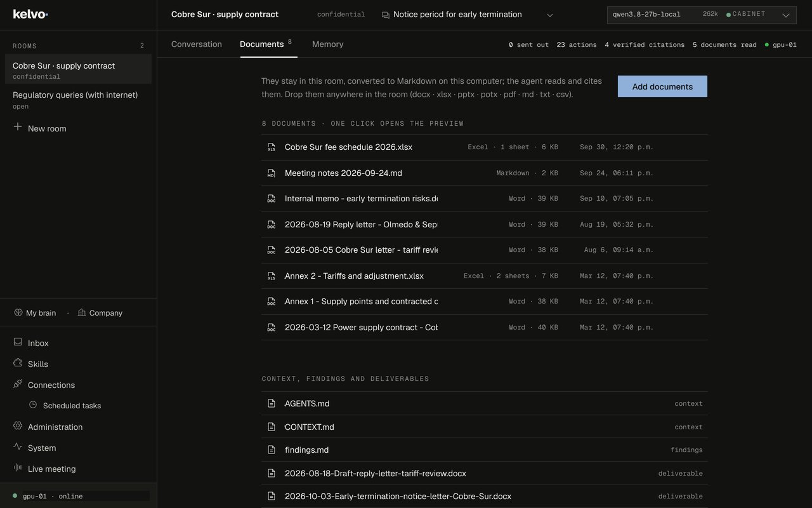
Task: Open My brain
Action: (35, 312)
